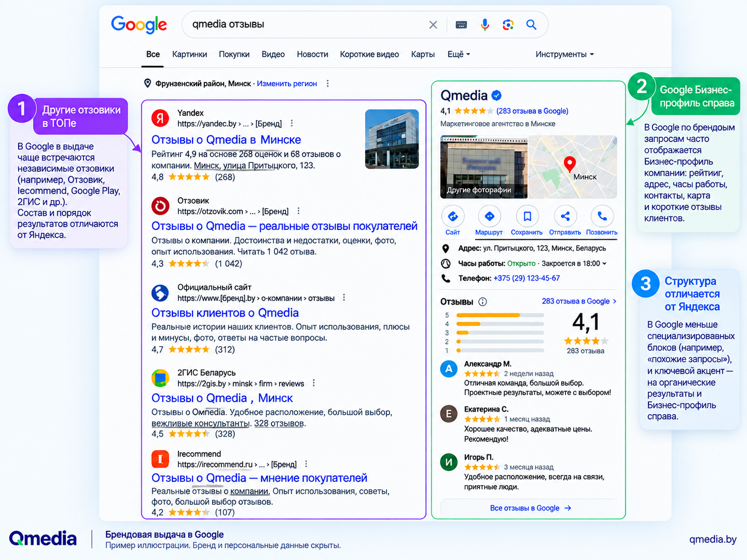Open Другие фотографии photo thumbnail

pyautogui.click(x=484, y=167)
